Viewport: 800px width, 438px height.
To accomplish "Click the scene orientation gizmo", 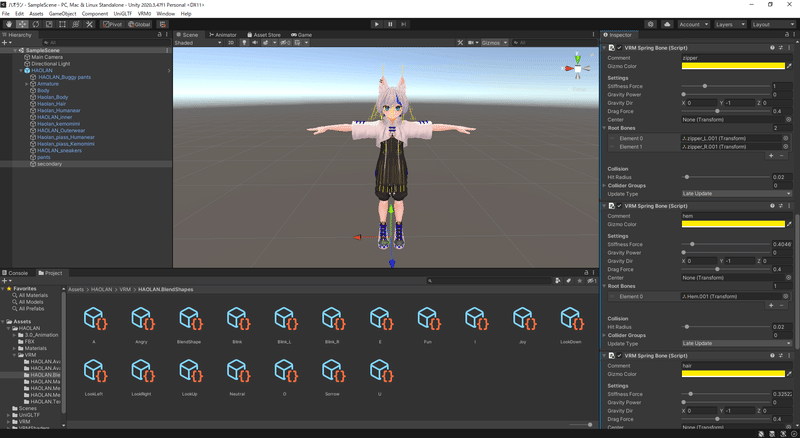I will (x=578, y=67).
